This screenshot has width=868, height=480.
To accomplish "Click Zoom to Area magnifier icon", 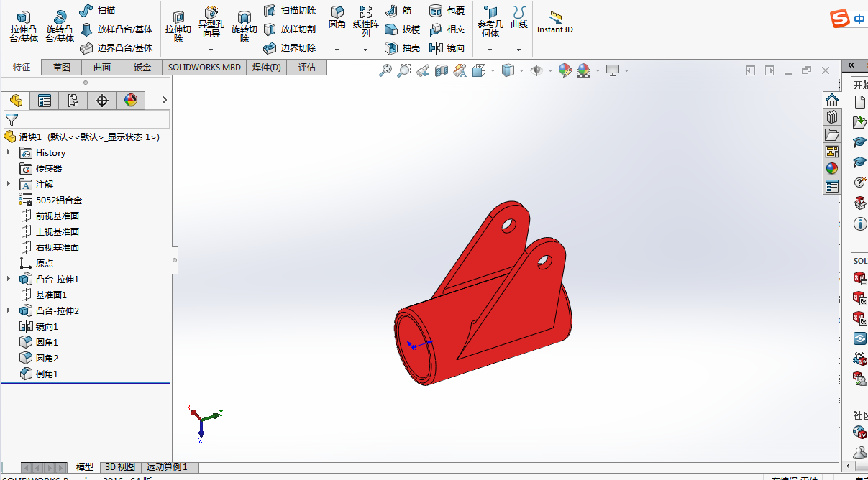I will 404,70.
